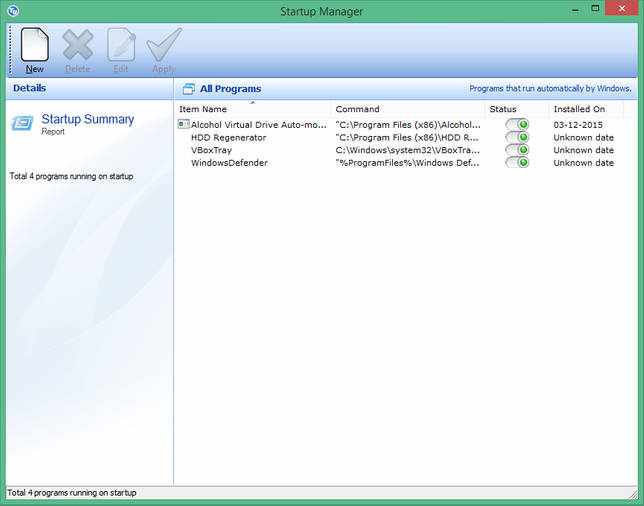Image resolution: width=644 pixels, height=506 pixels.
Task: Click the All Programs windows icon
Action: coord(189,89)
